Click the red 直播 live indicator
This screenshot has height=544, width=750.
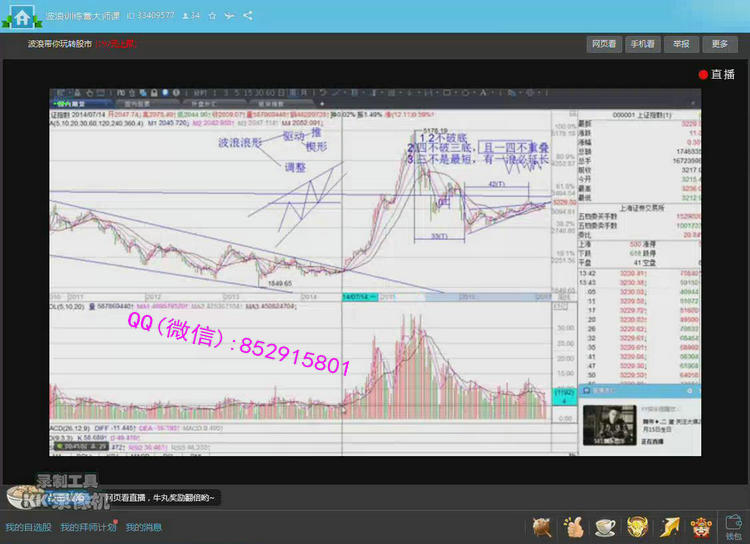point(716,74)
